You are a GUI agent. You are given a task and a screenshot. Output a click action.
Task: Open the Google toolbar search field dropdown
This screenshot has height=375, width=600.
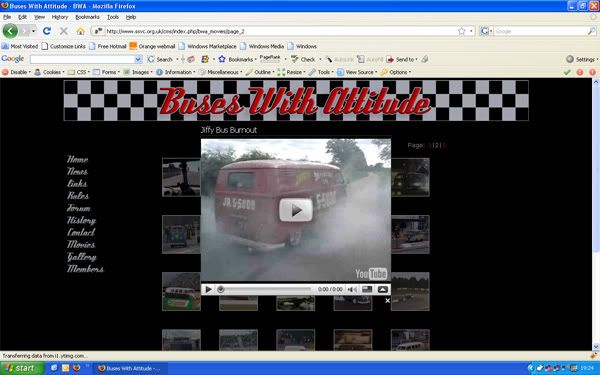click(138, 59)
